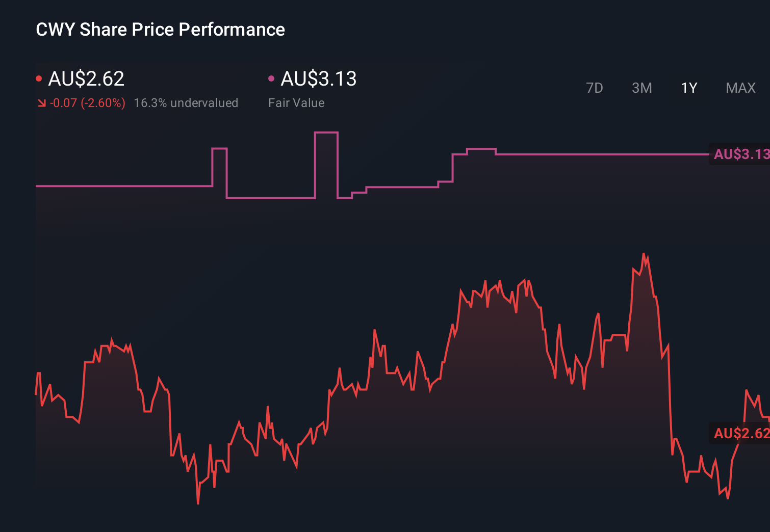
Task: Click the Fair Value caption text
Action: (297, 102)
